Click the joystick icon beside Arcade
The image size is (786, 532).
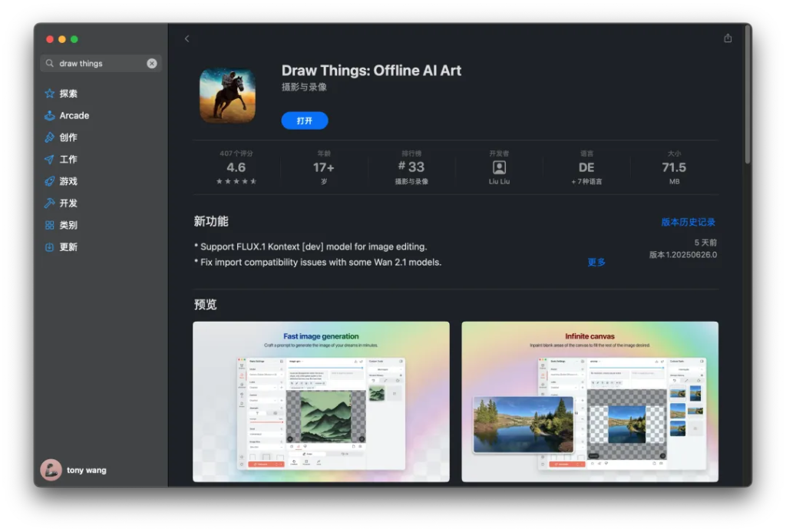50,115
